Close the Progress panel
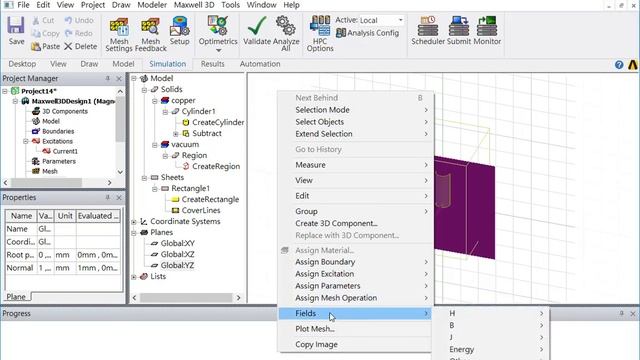Viewport: 640px width, 360px height. [x=633, y=313]
